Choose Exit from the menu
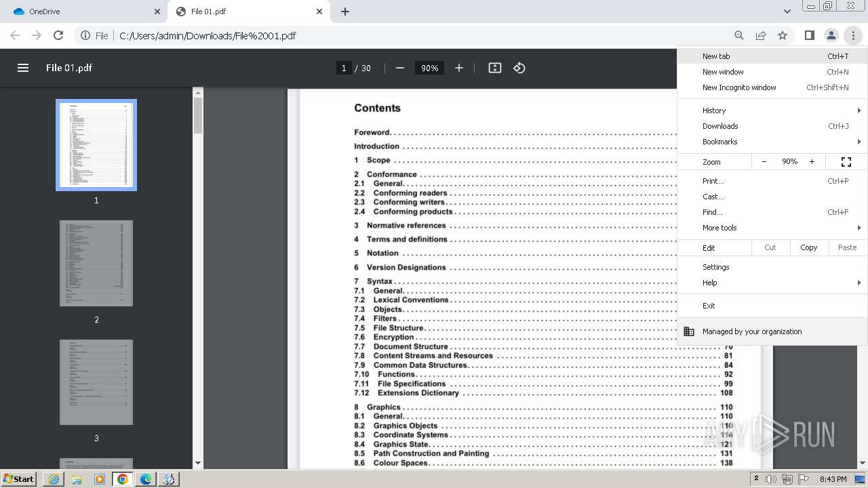 tap(772, 306)
